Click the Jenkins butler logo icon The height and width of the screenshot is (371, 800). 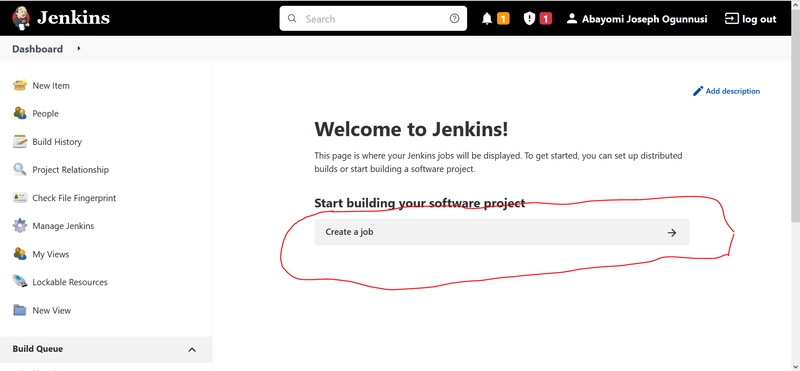pyautogui.click(x=20, y=18)
